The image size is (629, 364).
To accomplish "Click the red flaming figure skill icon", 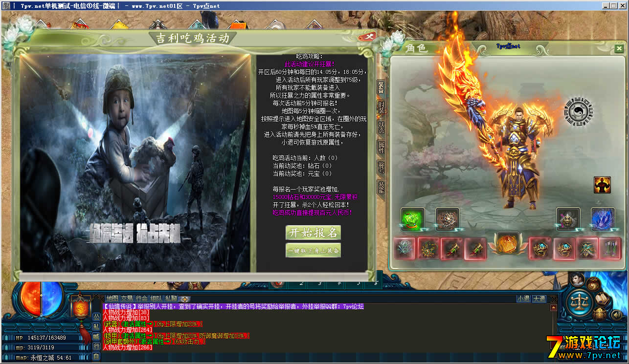I will click(x=602, y=185).
